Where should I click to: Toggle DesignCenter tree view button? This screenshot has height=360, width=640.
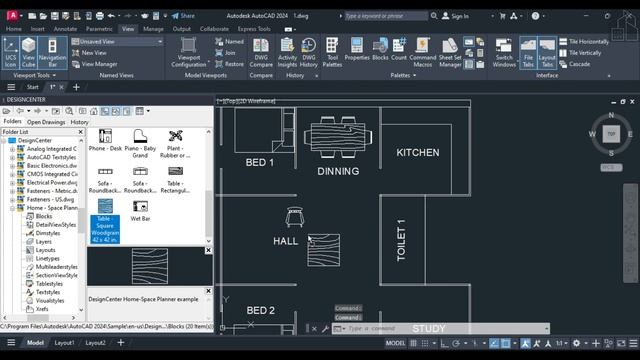pyautogui.click(x=105, y=111)
